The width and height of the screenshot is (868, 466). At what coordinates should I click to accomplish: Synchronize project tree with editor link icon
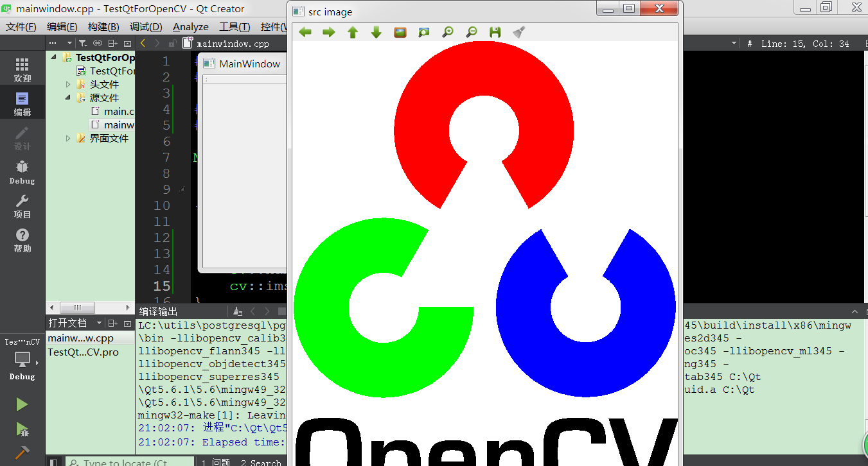pos(98,44)
